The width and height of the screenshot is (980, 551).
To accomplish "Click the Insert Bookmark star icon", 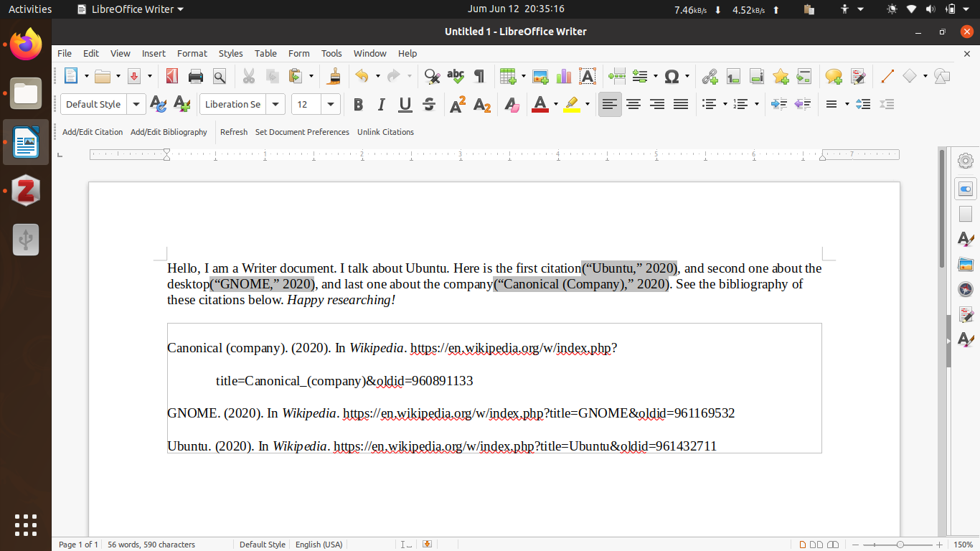I will click(x=781, y=76).
